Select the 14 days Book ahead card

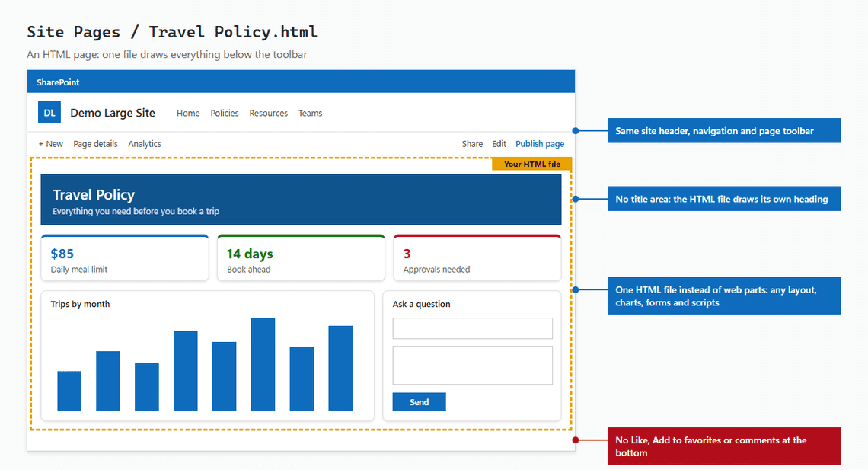(301, 258)
